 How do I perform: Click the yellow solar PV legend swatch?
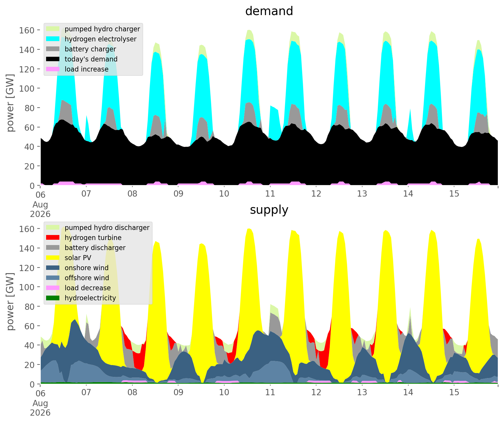53,258
